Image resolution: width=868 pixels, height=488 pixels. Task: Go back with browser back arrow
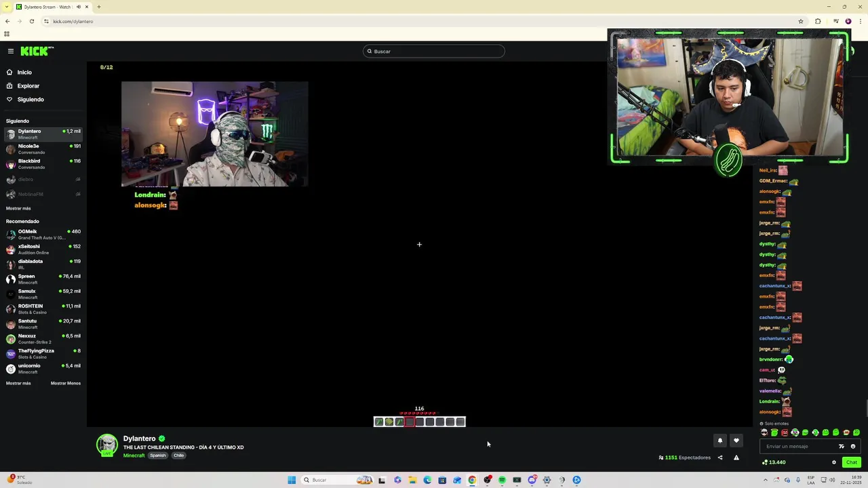click(x=7, y=21)
